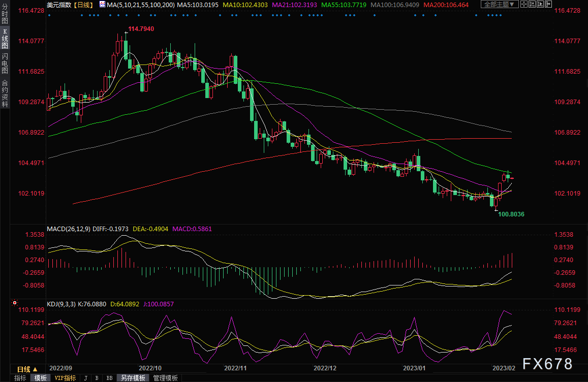Click the 2023/02 date on time axis
The height and width of the screenshot is (382, 588).
[x=504, y=368]
